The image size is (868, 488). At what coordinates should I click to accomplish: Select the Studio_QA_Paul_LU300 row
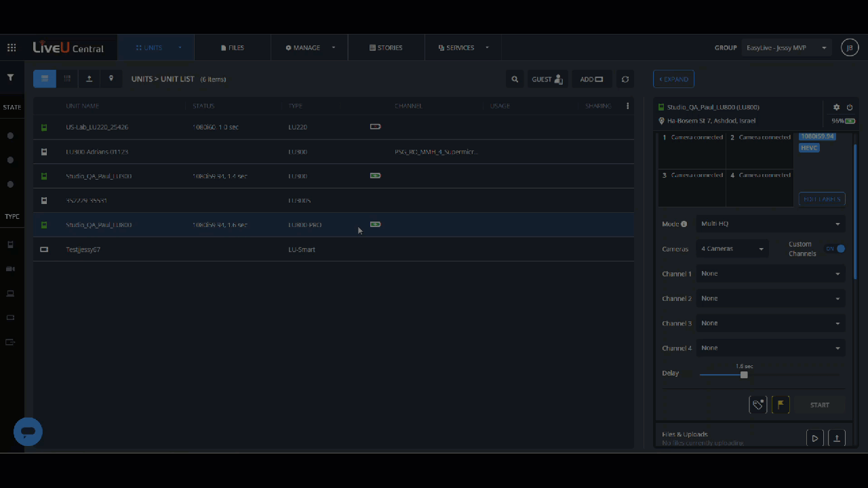tap(334, 176)
